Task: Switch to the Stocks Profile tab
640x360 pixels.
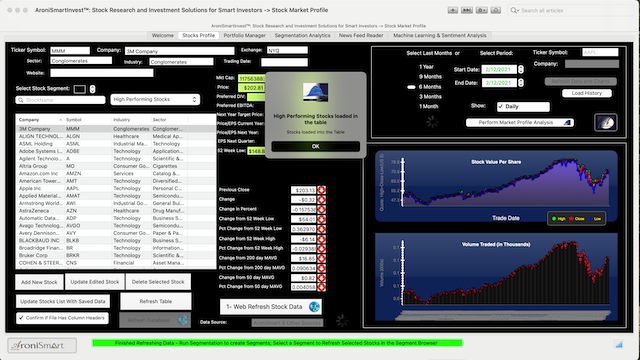Action: [x=198, y=36]
